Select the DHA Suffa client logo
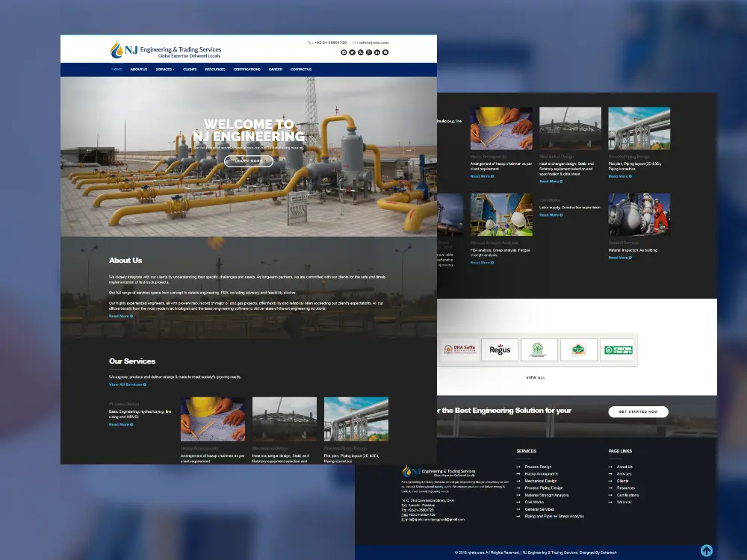 click(459, 349)
